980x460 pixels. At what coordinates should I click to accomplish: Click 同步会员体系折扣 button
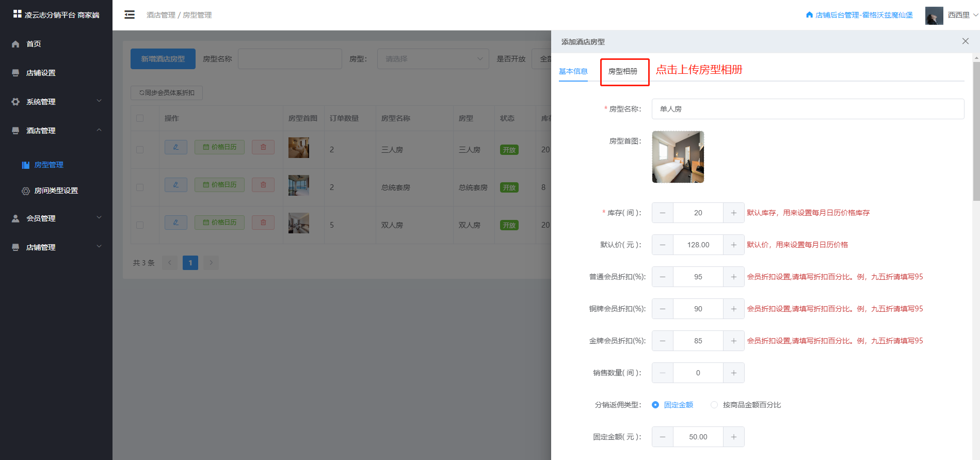167,93
